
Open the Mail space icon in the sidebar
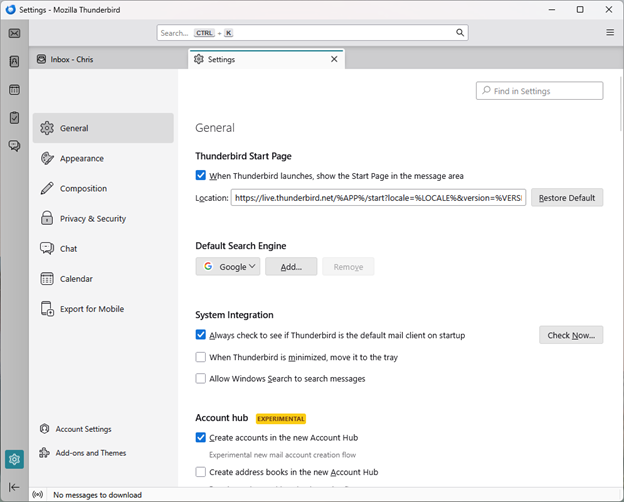(x=14, y=33)
